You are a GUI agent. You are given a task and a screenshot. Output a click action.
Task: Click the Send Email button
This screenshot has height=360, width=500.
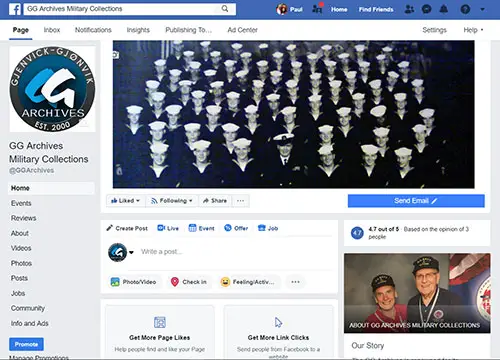(416, 201)
